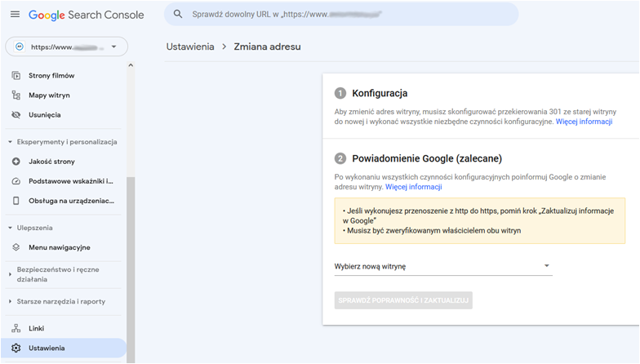Click the Mapy witryn sitemap icon

[16, 95]
